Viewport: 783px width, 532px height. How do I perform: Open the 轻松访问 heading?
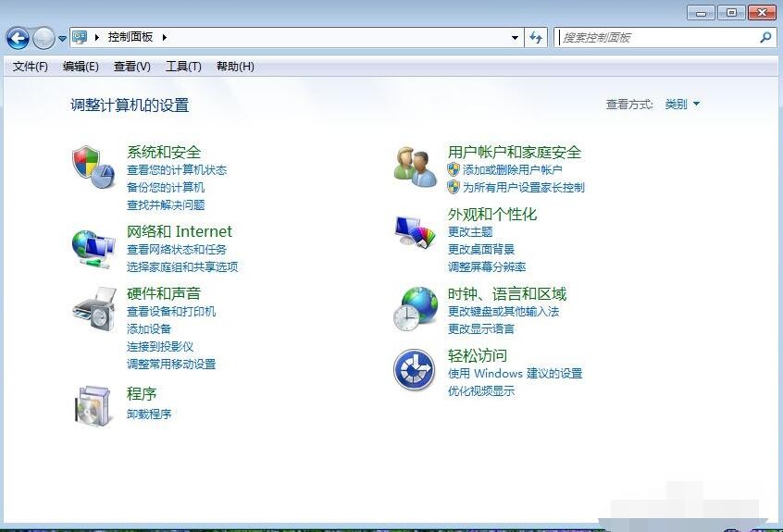pyautogui.click(x=478, y=356)
